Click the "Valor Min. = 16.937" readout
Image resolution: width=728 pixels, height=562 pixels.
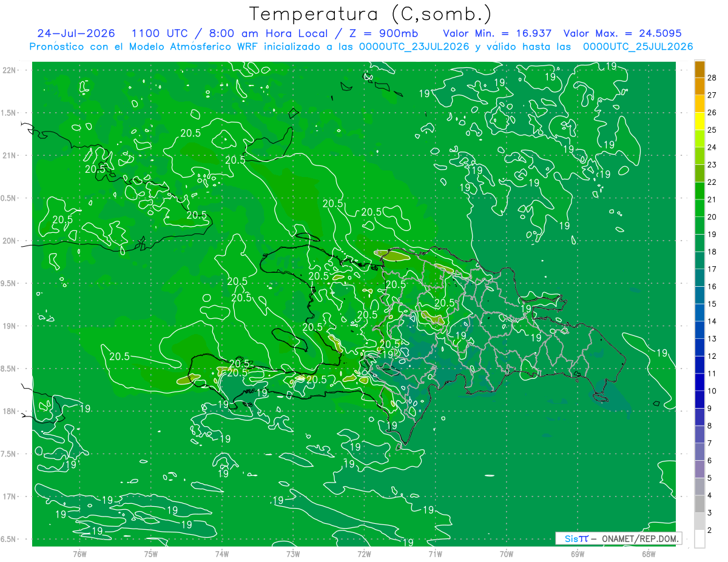(x=497, y=33)
